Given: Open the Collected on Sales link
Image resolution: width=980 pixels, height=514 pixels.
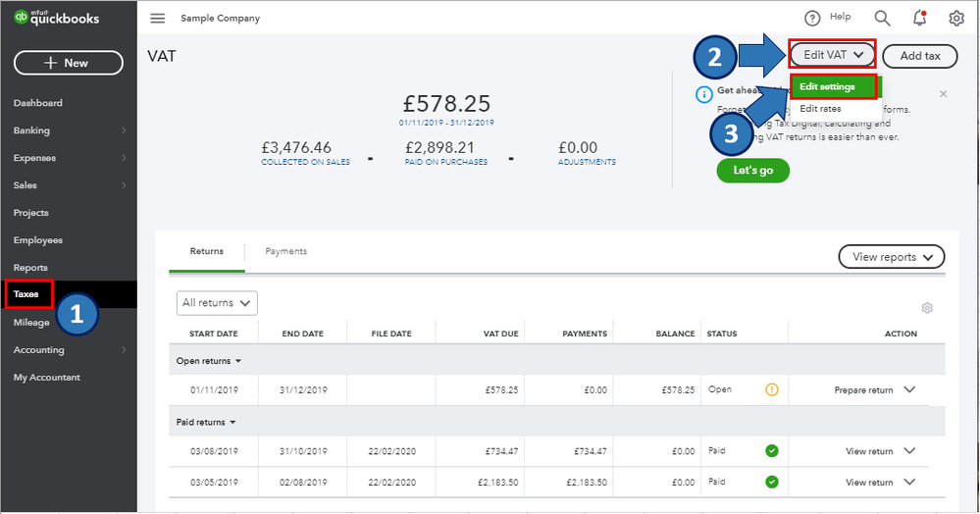Looking at the screenshot, I should 306,162.
